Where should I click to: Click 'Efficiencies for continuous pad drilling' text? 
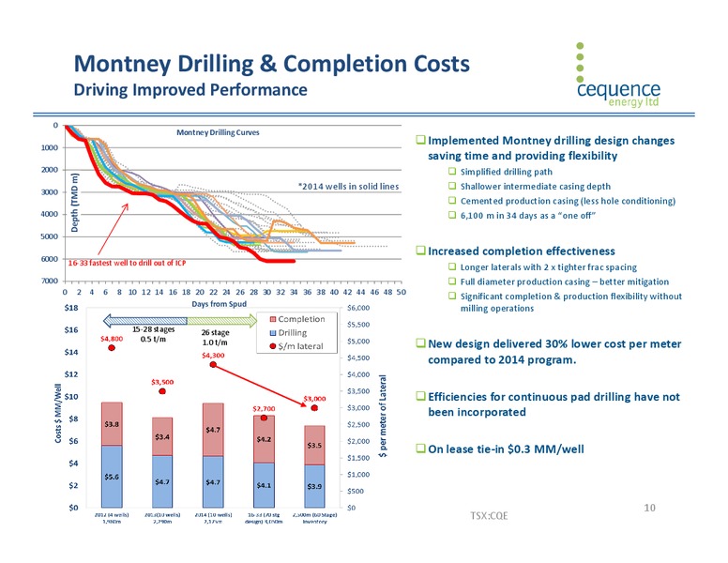coord(554,404)
